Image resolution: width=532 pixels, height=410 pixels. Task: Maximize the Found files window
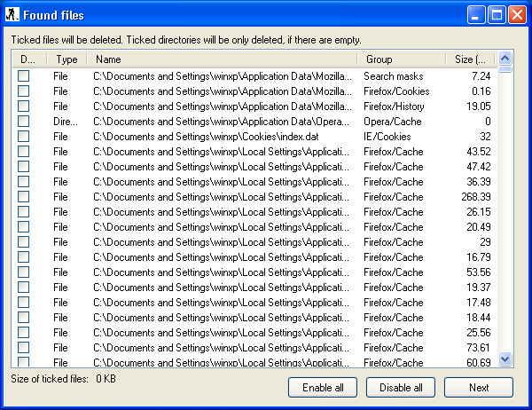coord(497,15)
